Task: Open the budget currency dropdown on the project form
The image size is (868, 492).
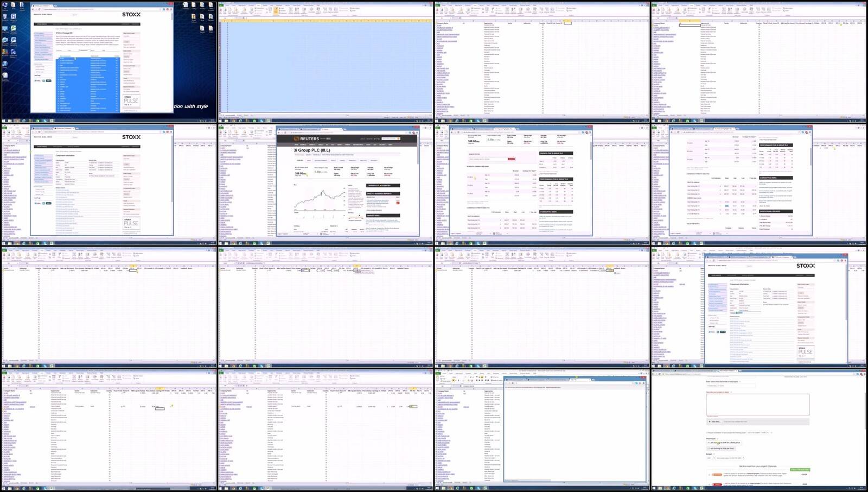Action: pyautogui.click(x=711, y=458)
